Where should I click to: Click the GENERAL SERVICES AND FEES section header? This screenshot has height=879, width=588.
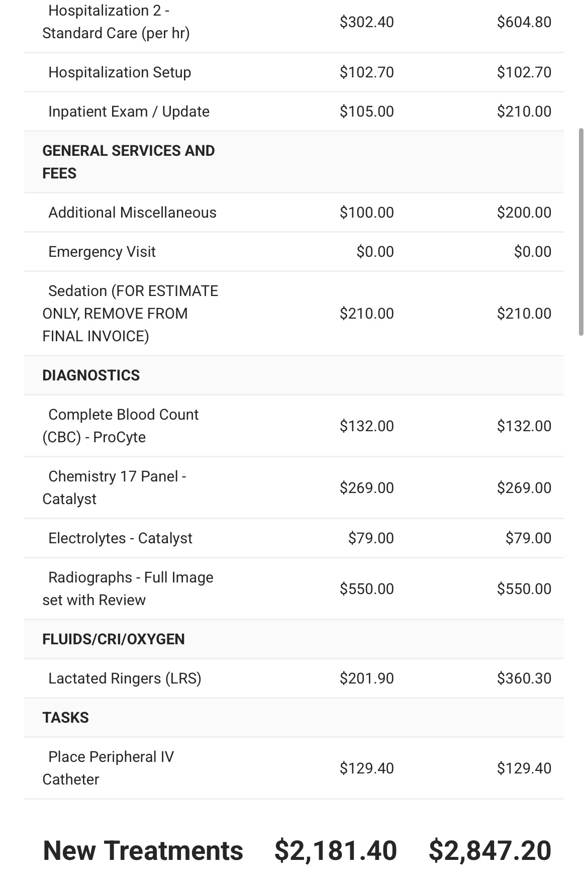(x=293, y=162)
